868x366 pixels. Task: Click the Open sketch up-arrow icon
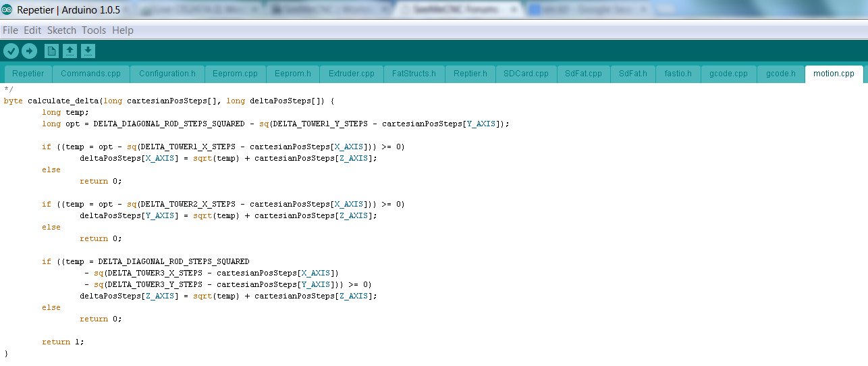click(70, 51)
